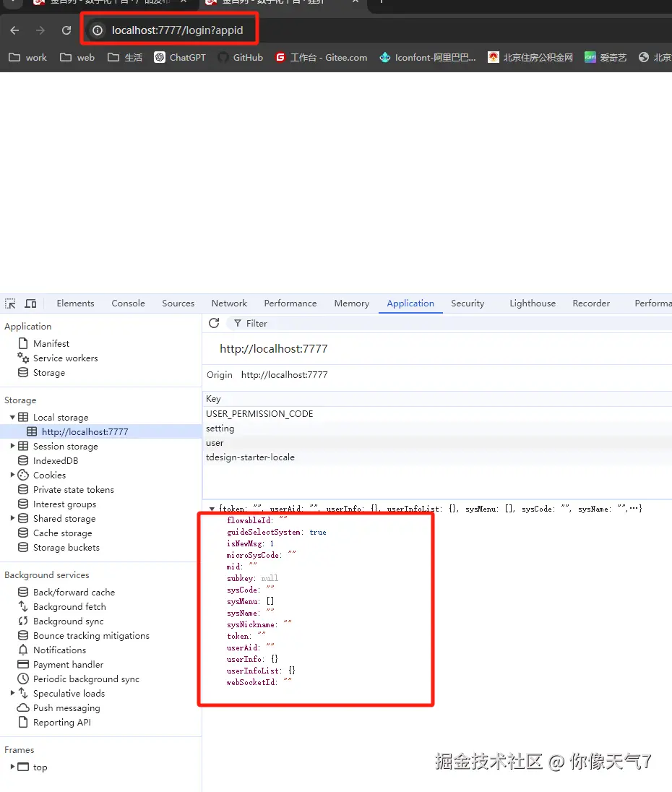This screenshot has width=672, height=792.
Task: Switch to the Performance tab
Action: (x=290, y=304)
